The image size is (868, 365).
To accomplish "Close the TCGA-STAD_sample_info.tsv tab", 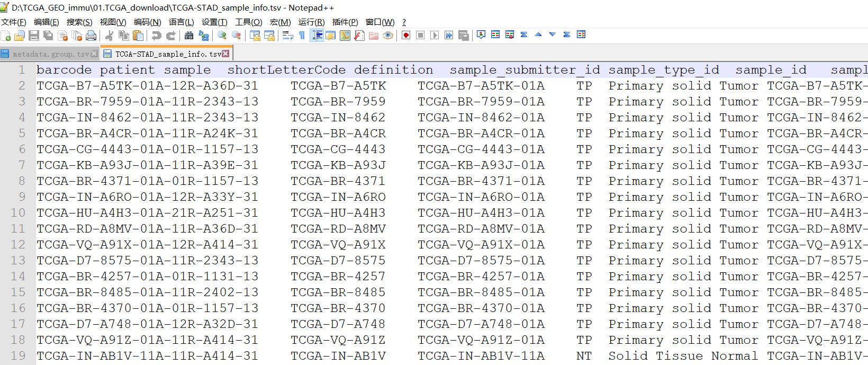I will pyautogui.click(x=226, y=54).
